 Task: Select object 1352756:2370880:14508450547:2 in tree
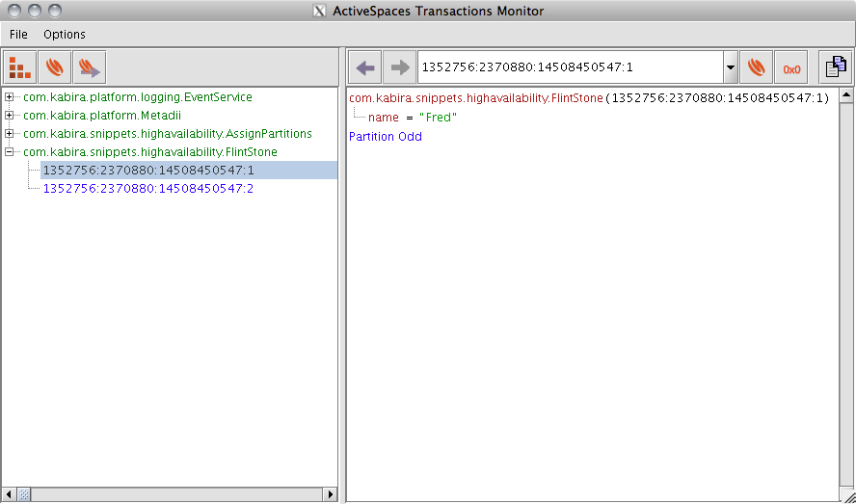point(147,189)
